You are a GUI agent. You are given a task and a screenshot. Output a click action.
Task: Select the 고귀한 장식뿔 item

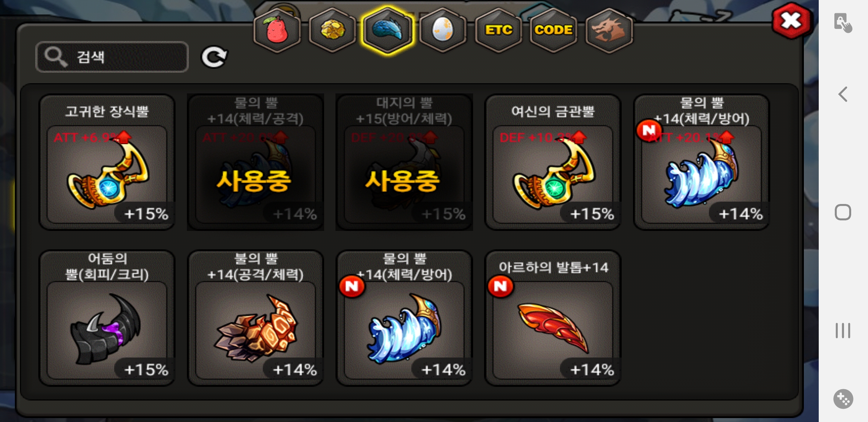point(107,162)
